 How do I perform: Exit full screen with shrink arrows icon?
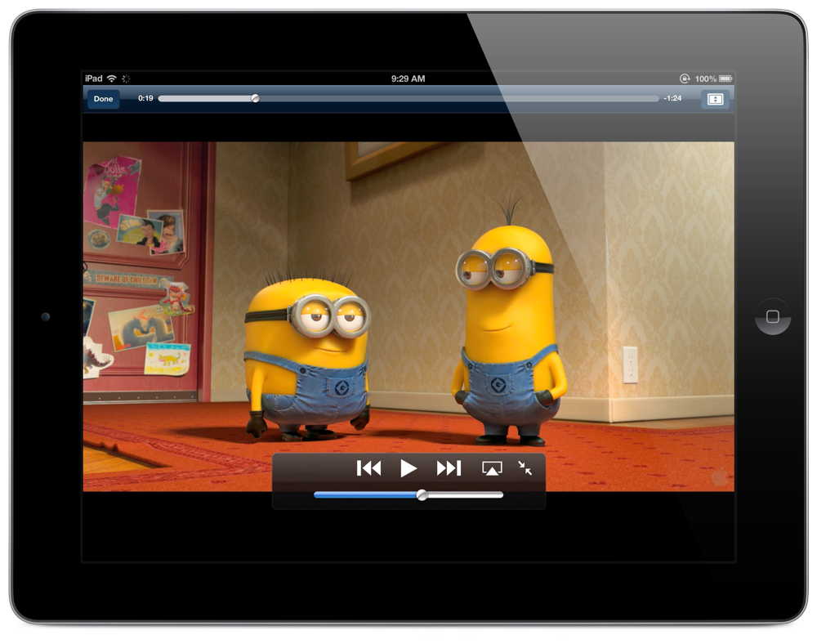tap(525, 468)
